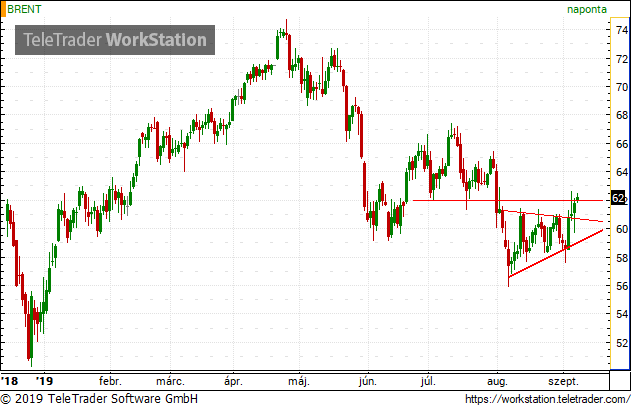Click the máj. month label
The height and width of the screenshot is (408, 631).
(299, 381)
